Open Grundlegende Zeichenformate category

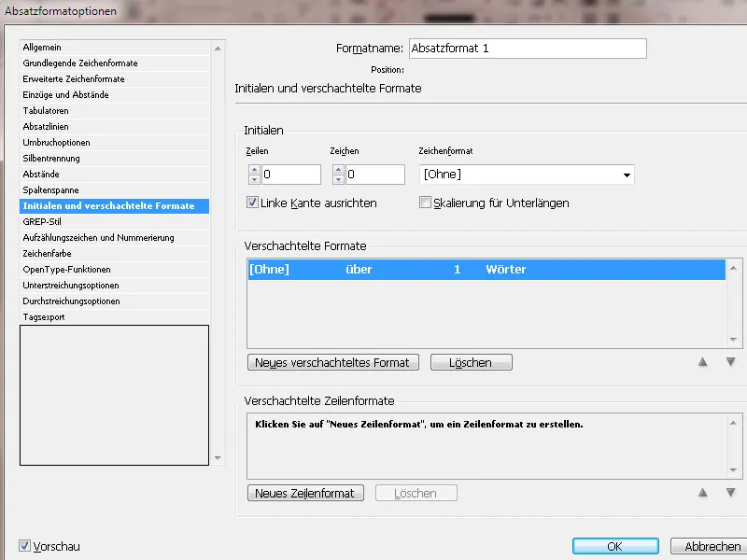click(x=114, y=63)
